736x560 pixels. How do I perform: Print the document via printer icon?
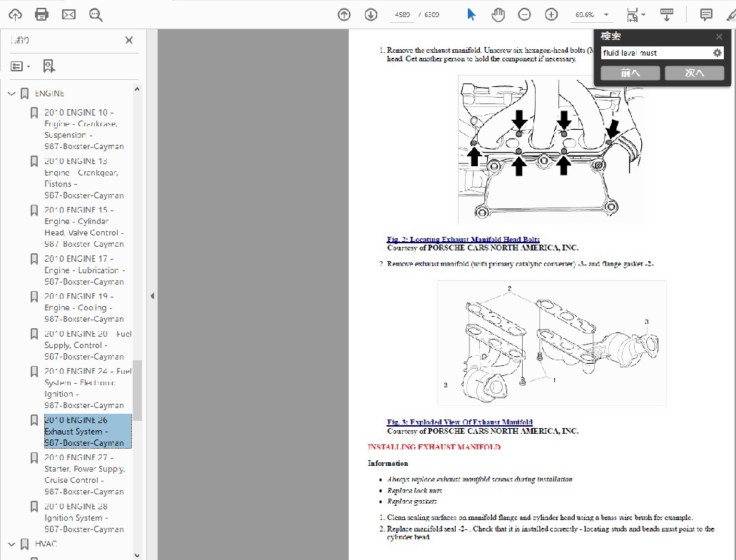pyautogui.click(x=42, y=14)
